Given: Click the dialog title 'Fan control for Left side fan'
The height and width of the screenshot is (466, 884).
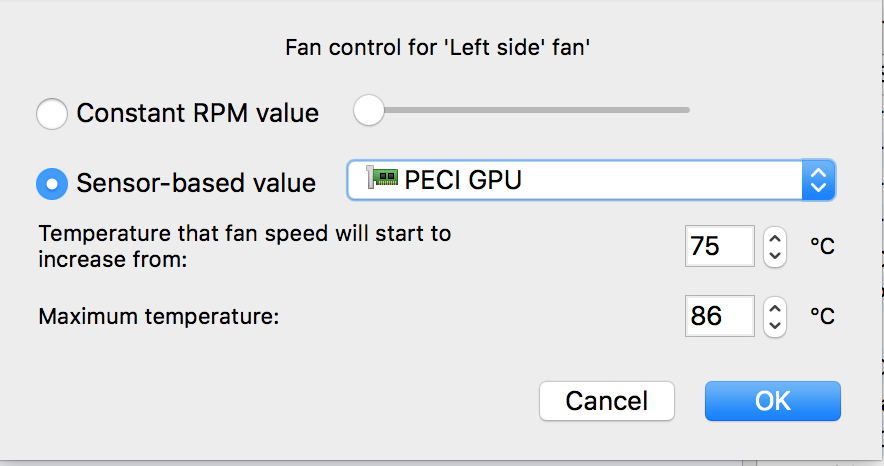Looking at the screenshot, I should pyautogui.click(x=437, y=47).
